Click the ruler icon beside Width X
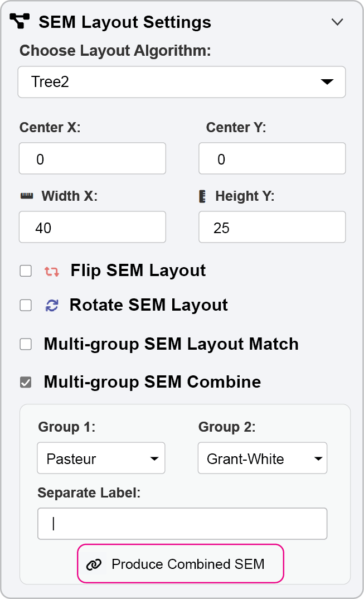The width and height of the screenshot is (364, 599). 27,196
